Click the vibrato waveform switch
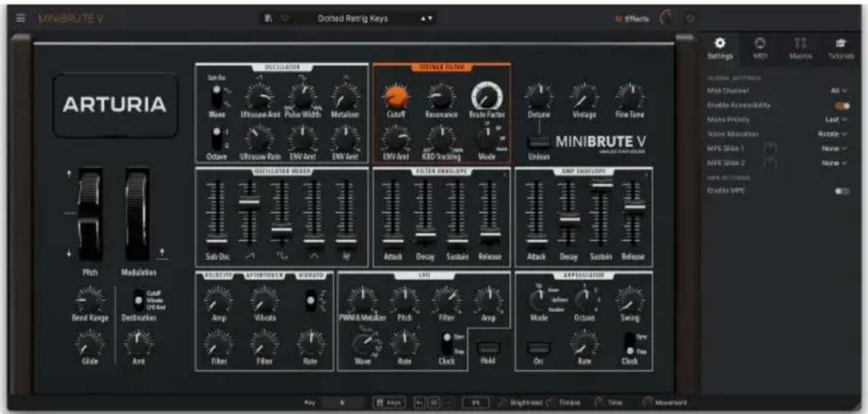 pos(311,301)
